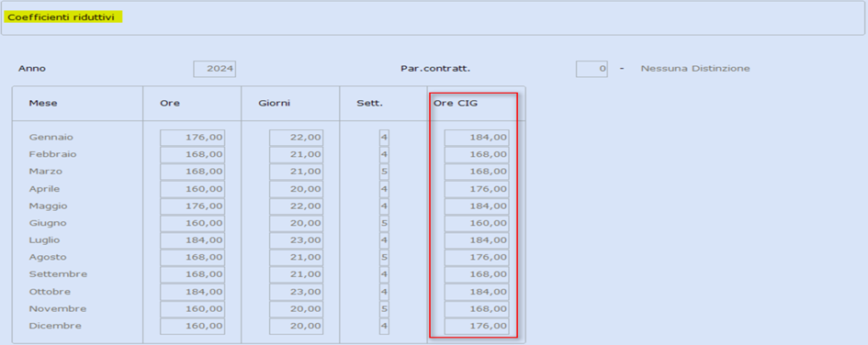Select the Sett. field for Luglio
The width and height of the screenshot is (868, 345).
384,240
